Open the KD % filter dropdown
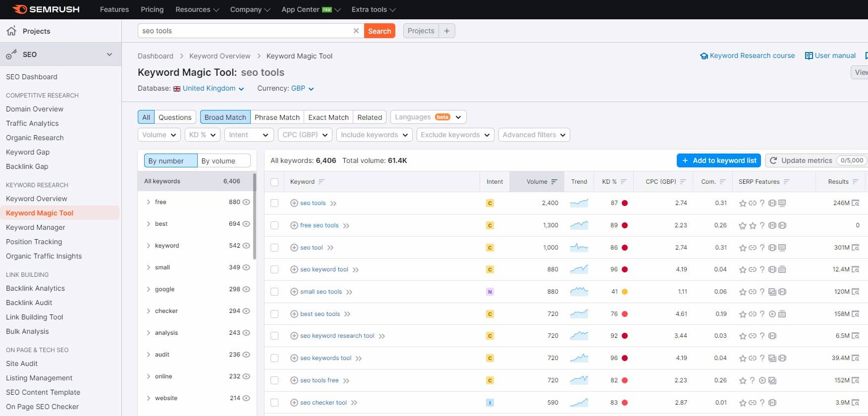 coord(202,135)
